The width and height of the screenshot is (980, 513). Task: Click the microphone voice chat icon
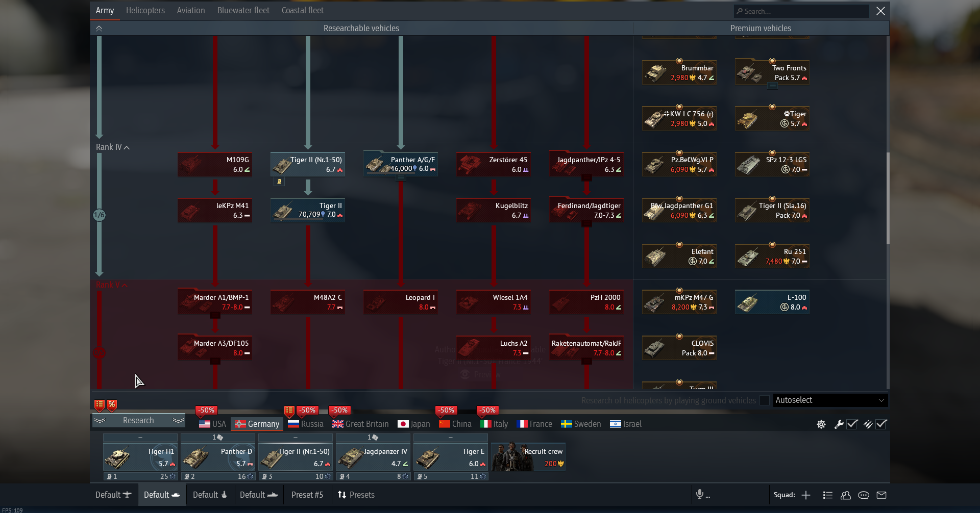[x=700, y=494]
